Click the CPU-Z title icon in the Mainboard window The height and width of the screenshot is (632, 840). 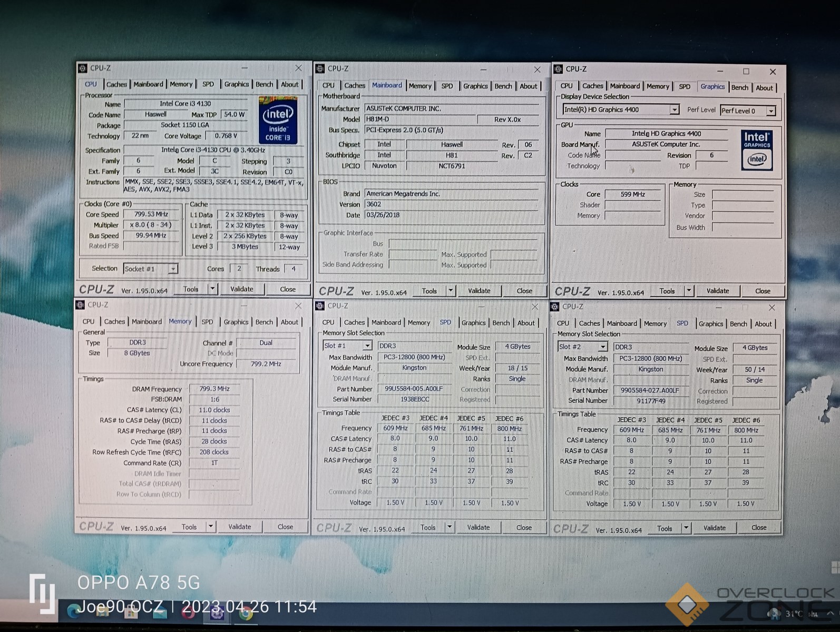pyautogui.click(x=320, y=68)
